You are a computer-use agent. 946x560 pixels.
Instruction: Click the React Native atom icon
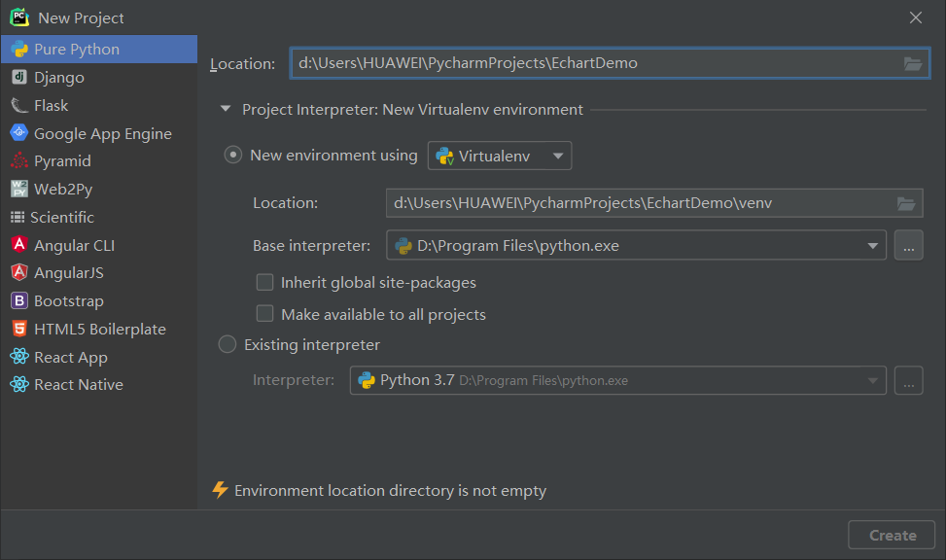pyautogui.click(x=19, y=384)
